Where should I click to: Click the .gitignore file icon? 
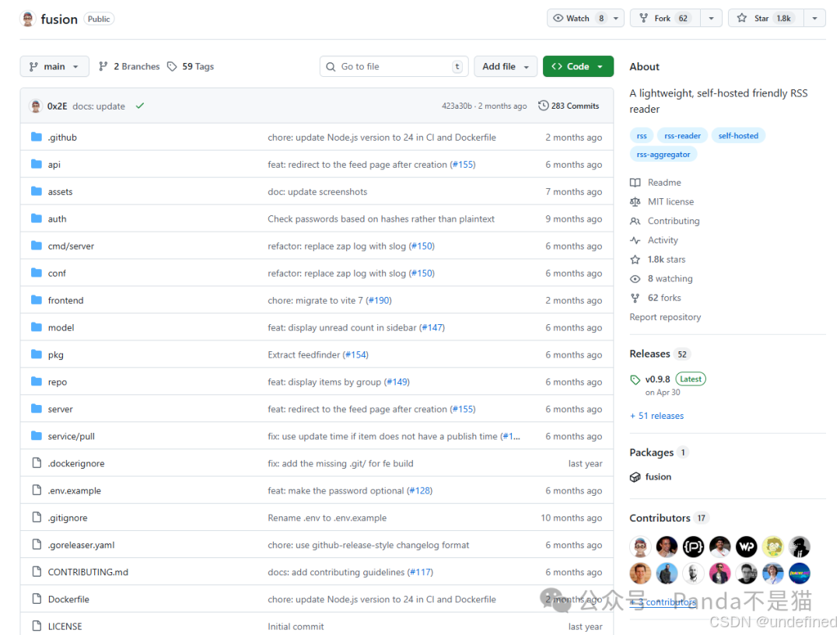click(x=37, y=517)
